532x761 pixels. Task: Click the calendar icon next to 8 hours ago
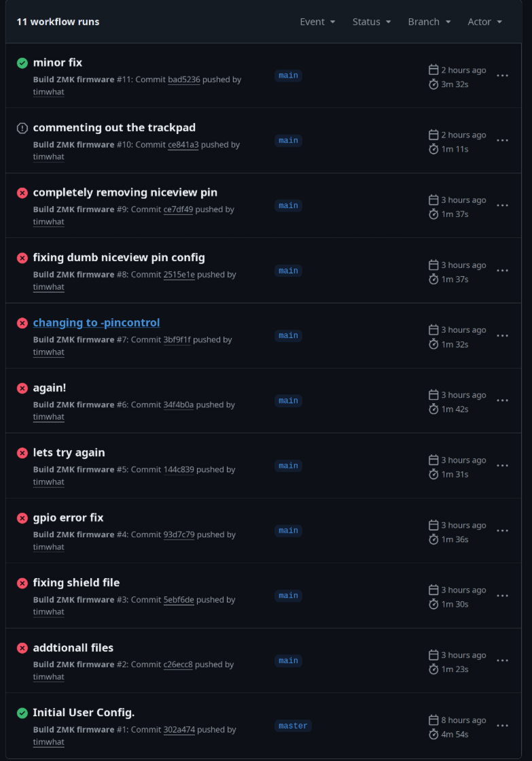pos(433,720)
